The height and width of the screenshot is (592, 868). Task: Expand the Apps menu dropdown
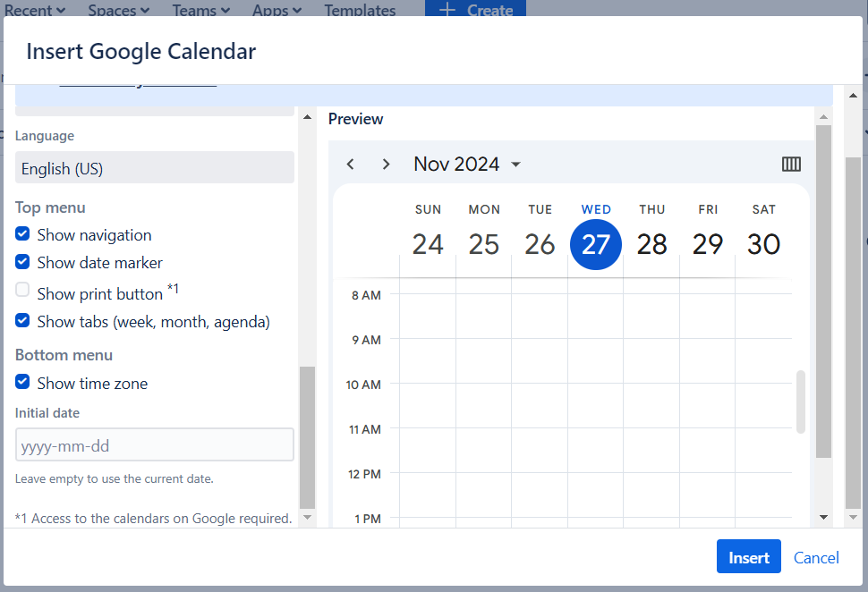click(x=277, y=10)
